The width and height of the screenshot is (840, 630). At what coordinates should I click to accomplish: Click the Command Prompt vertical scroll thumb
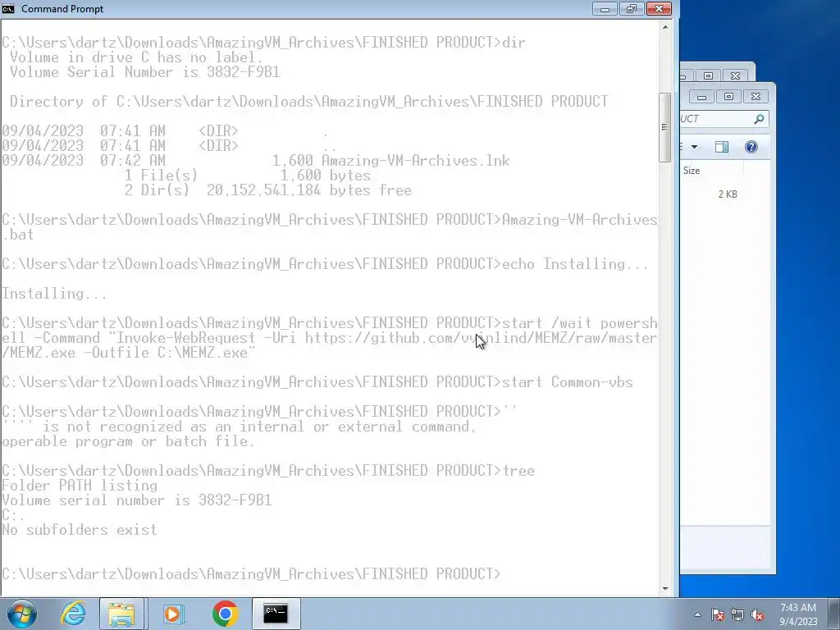[x=664, y=127]
